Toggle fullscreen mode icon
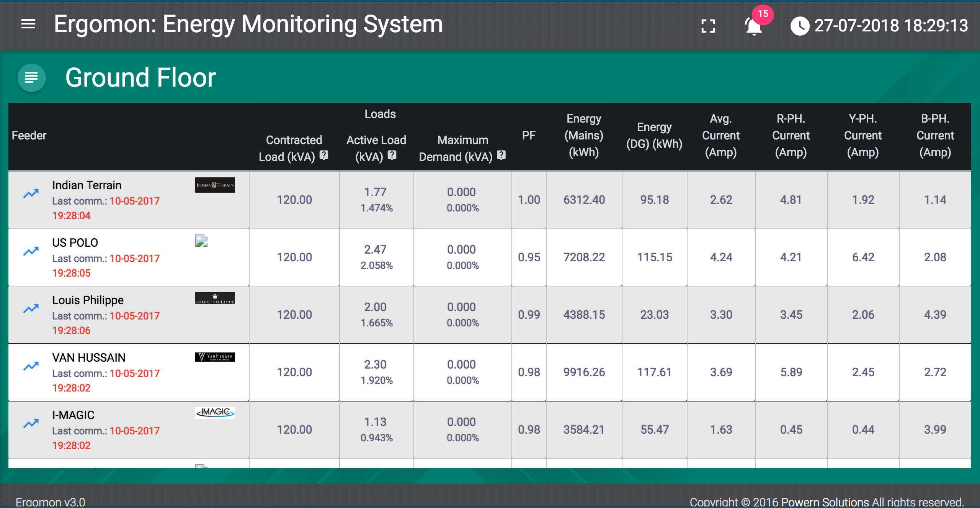The image size is (980, 508). 708,26
